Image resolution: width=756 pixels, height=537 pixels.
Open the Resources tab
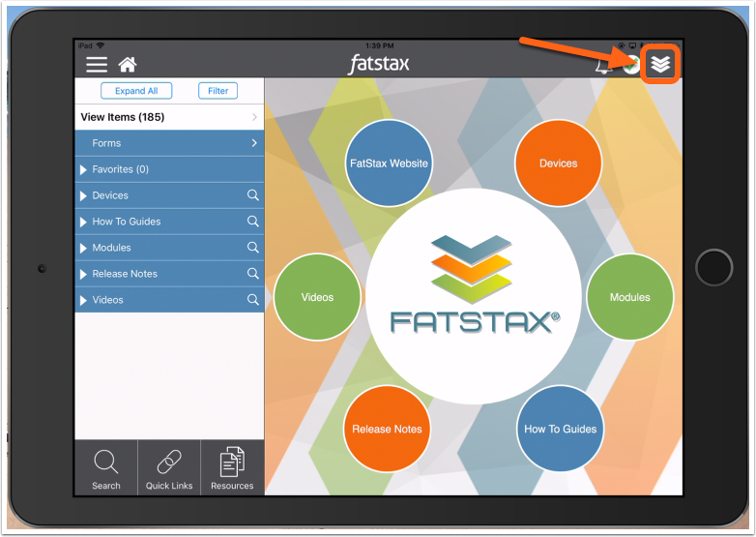(232, 467)
